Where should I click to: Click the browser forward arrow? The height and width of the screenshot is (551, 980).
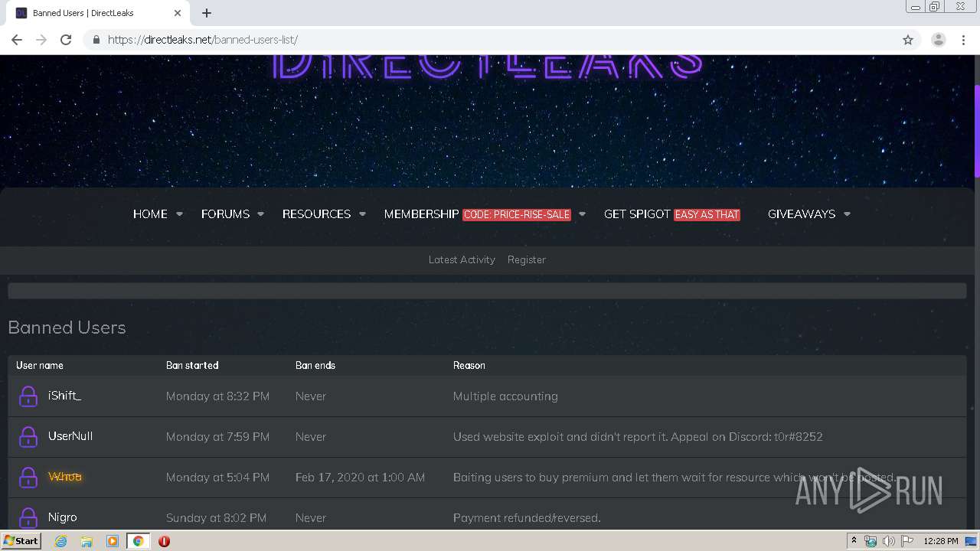pos(41,40)
